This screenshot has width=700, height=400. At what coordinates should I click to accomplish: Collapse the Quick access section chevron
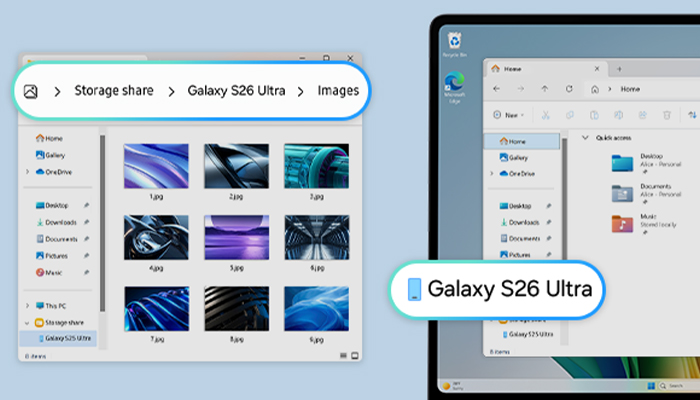pyautogui.click(x=584, y=137)
